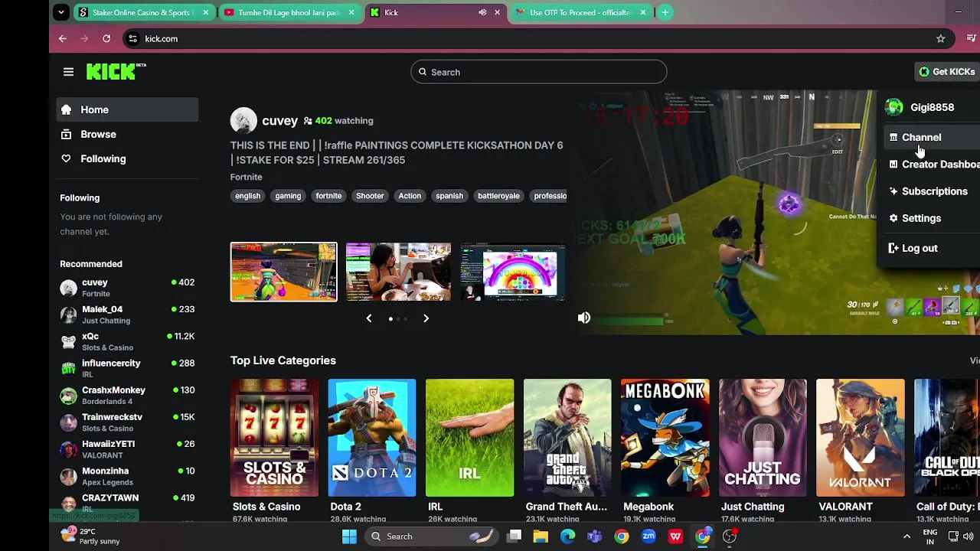Select the cooking stream thumbnail in carousel
Image resolution: width=980 pixels, height=551 pixels.
(x=398, y=272)
